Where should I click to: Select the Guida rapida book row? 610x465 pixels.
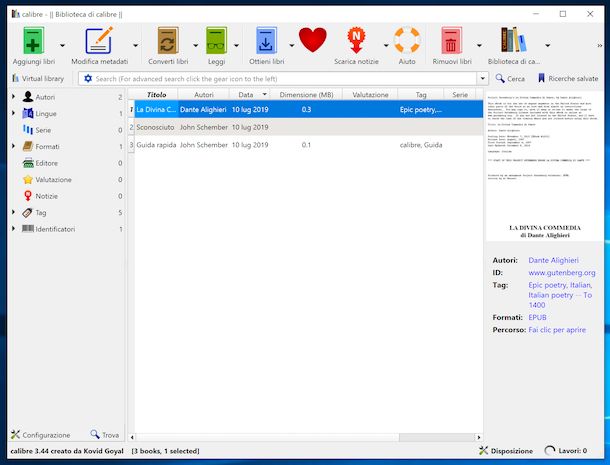[309, 145]
